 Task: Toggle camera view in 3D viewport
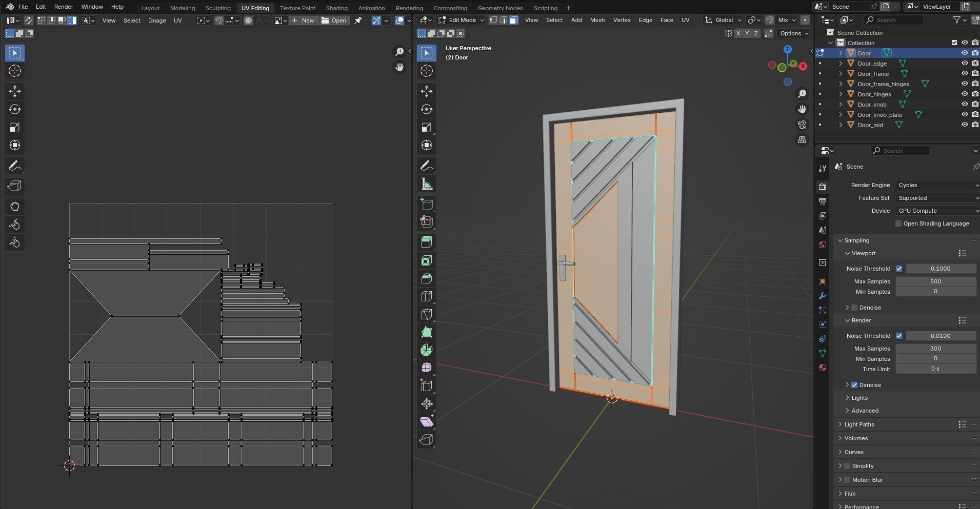802,125
